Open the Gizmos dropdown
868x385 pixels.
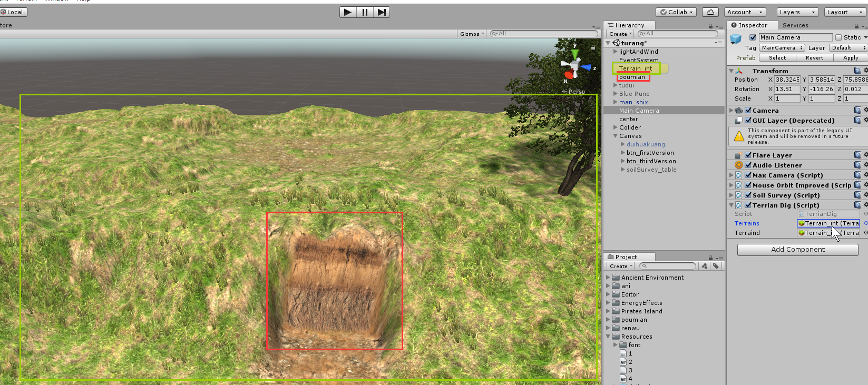click(x=472, y=34)
